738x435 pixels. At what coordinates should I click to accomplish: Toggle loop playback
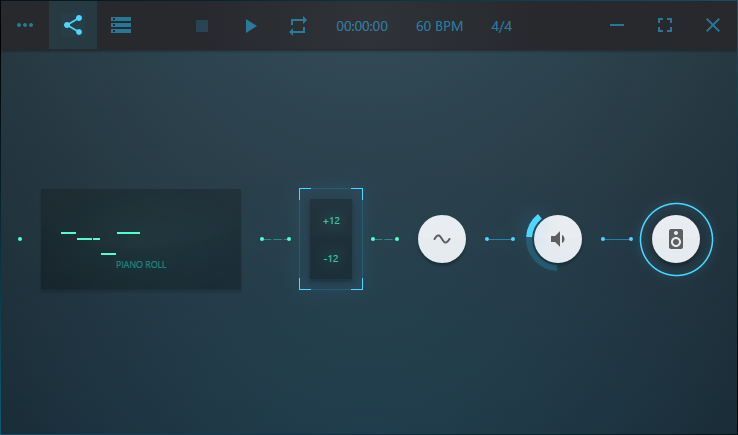298,26
